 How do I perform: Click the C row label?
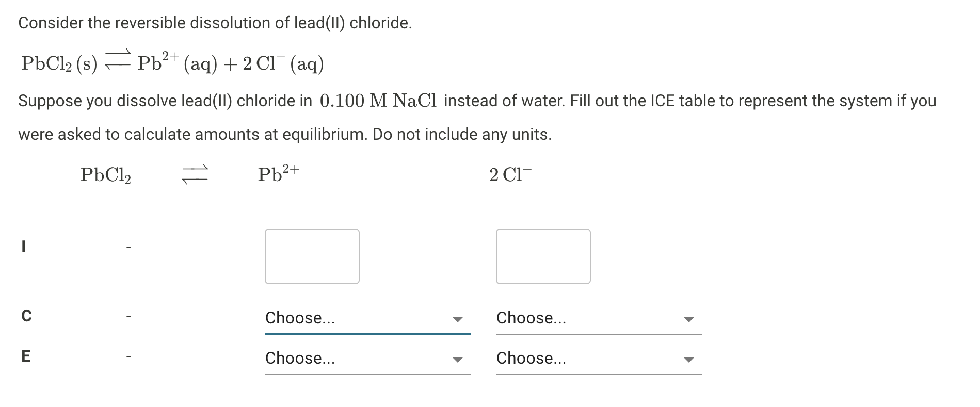pos(26,316)
